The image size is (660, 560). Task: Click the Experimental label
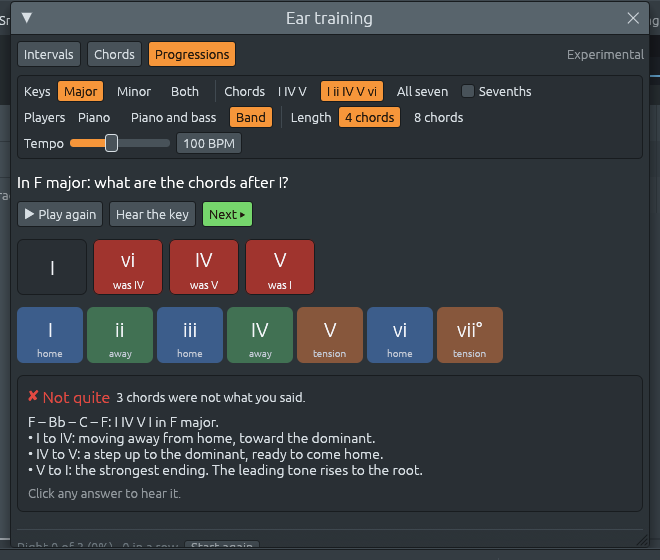click(x=605, y=55)
